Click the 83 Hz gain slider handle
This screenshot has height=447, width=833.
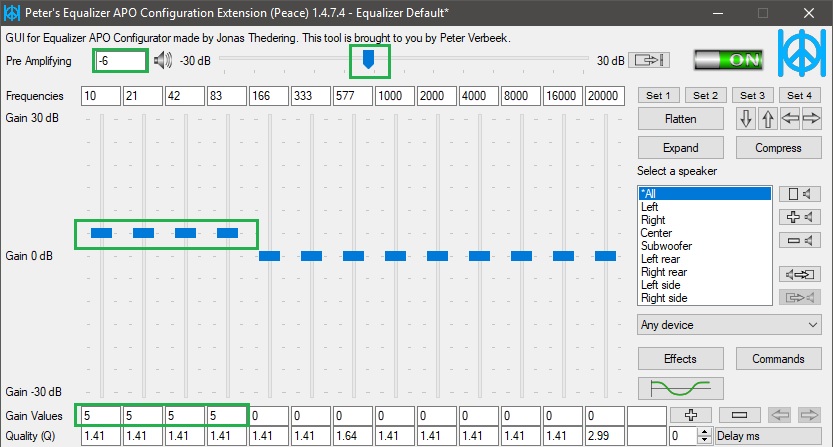(x=227, y=233)
